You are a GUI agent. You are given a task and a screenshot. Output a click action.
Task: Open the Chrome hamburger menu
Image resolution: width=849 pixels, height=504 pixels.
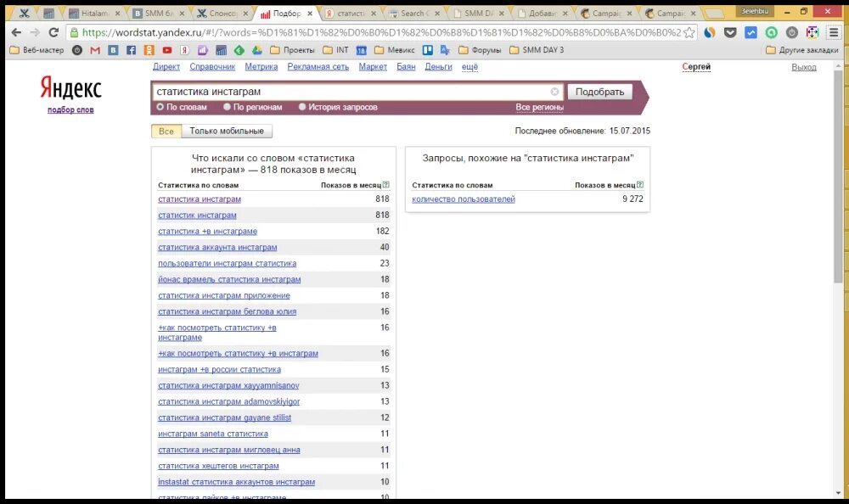coord(834,33)
